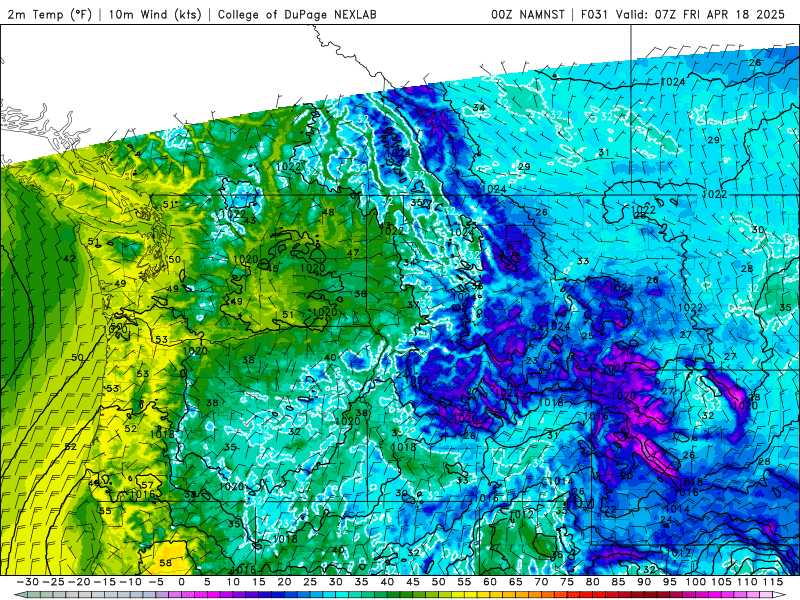Viewport: 800px width, 600px height.
Task: Select the -20 label on the color scale
Action: click(79, 582)
